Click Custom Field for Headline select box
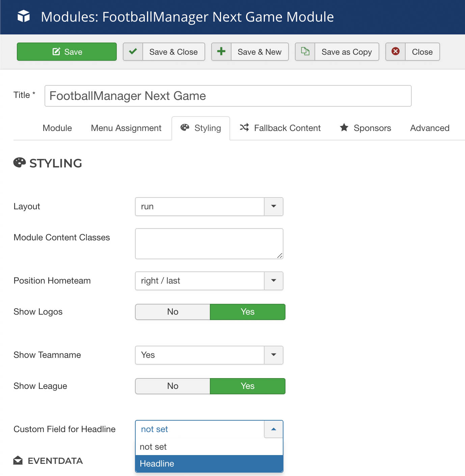Screen dimensions: 465x476 [x=209, y=429]
